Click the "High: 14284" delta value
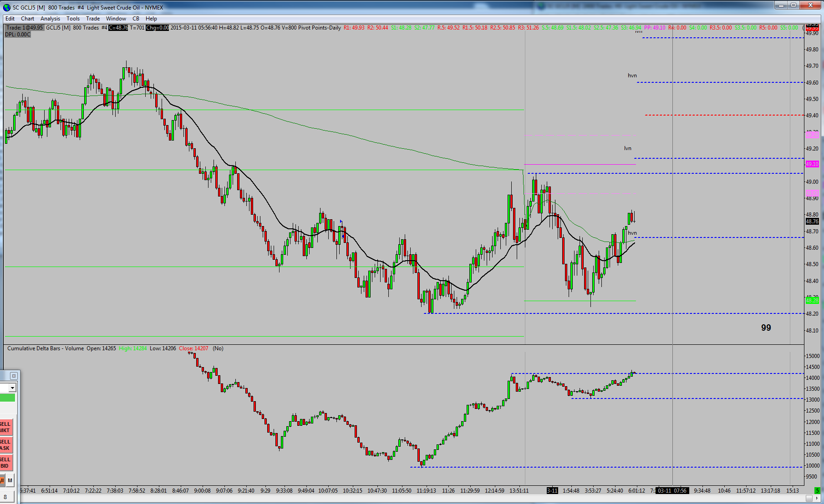Viewport: 824px width, 504px height. click(133, 348)
